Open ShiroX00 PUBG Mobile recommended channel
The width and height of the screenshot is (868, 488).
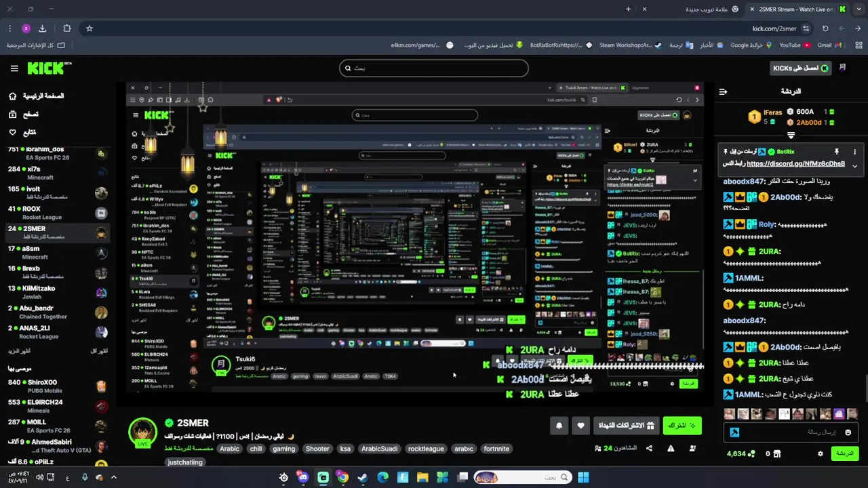tap(58, 386)
